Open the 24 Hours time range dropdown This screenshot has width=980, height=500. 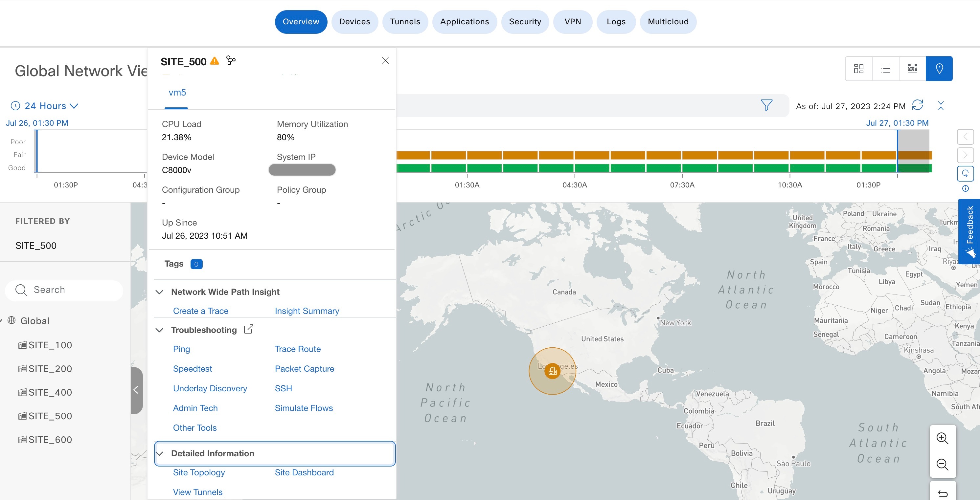pyautogui.click(x=45, y=106)
